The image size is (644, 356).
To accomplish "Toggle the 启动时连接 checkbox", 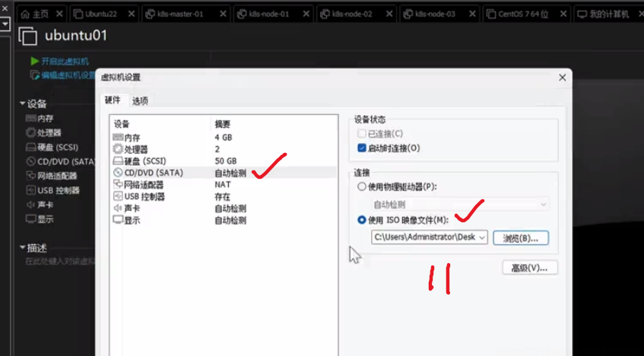I will click(x=362, y=148).
